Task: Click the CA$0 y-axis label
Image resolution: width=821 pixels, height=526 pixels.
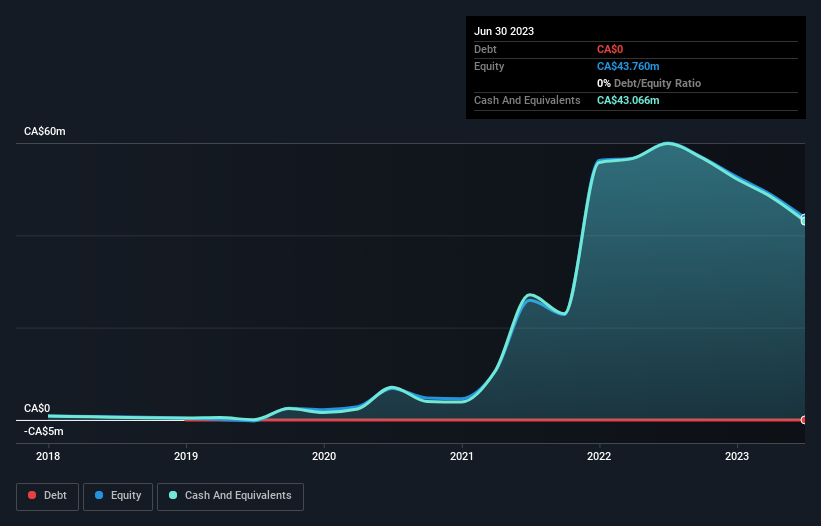Action: point(37,408)
